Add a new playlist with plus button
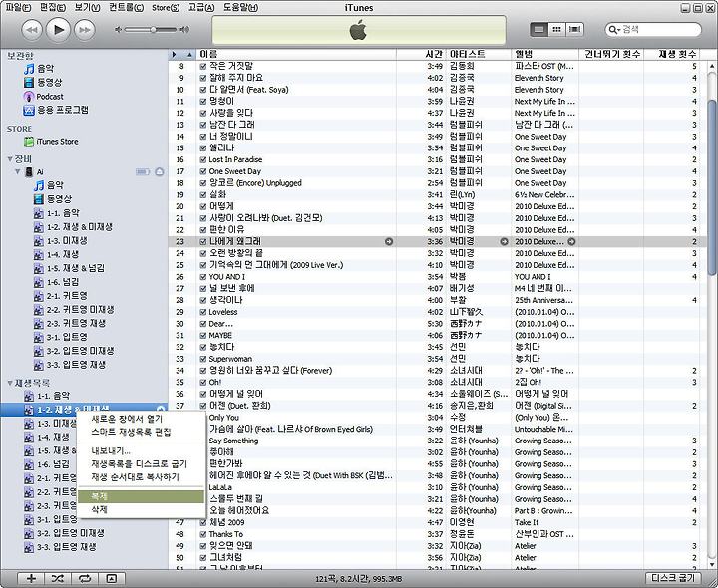The image size is (718, 588). (31, 578)
